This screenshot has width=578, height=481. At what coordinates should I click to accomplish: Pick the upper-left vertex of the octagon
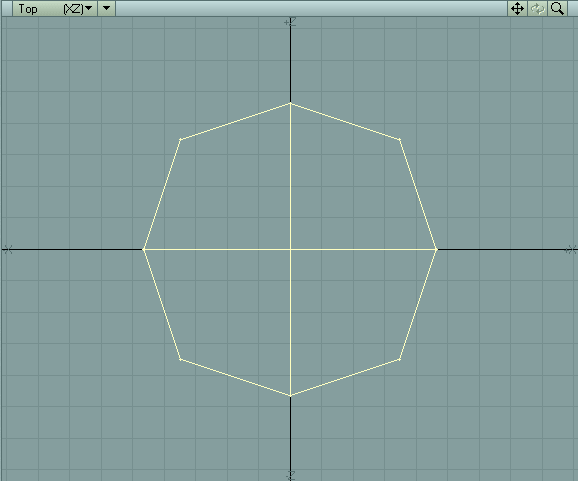pos(180,139)
